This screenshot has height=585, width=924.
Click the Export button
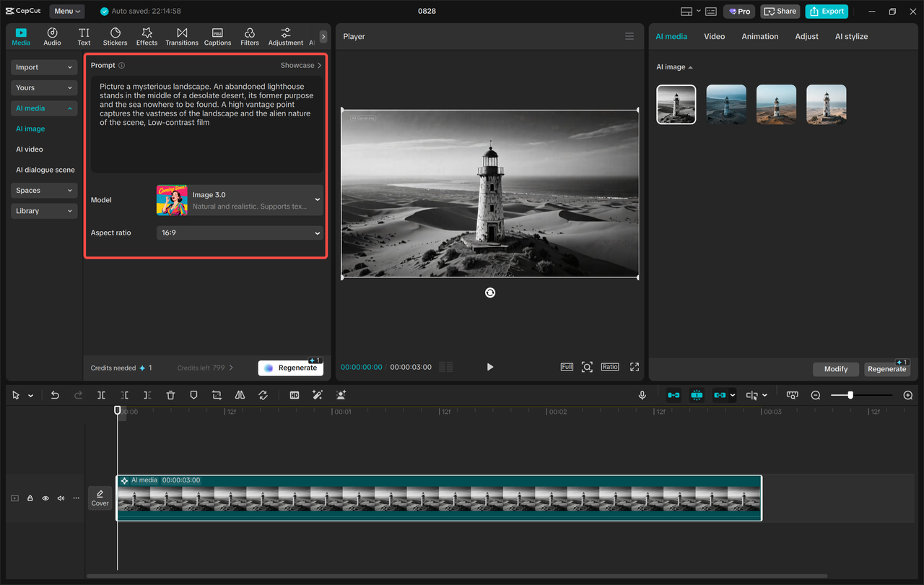point(827,12)
